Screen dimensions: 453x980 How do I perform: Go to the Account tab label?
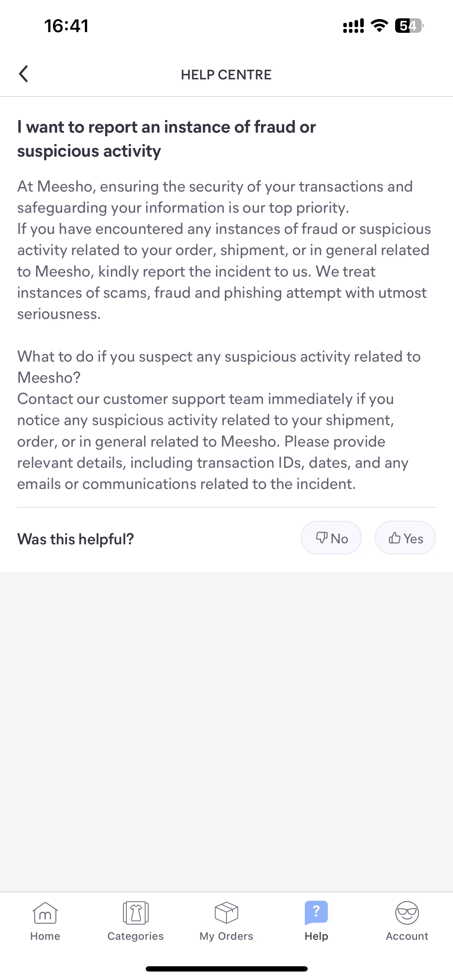pos(407,936)
